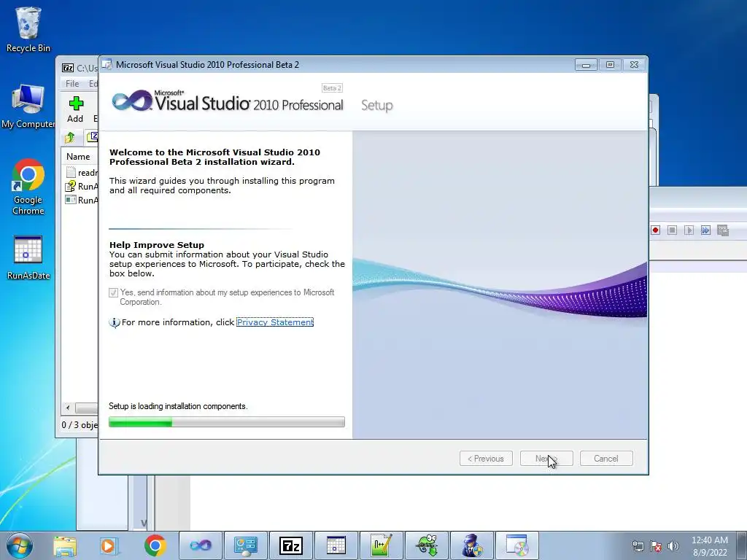
Task: Click the Name column header in 7-Zip
Action: (80, 156)
